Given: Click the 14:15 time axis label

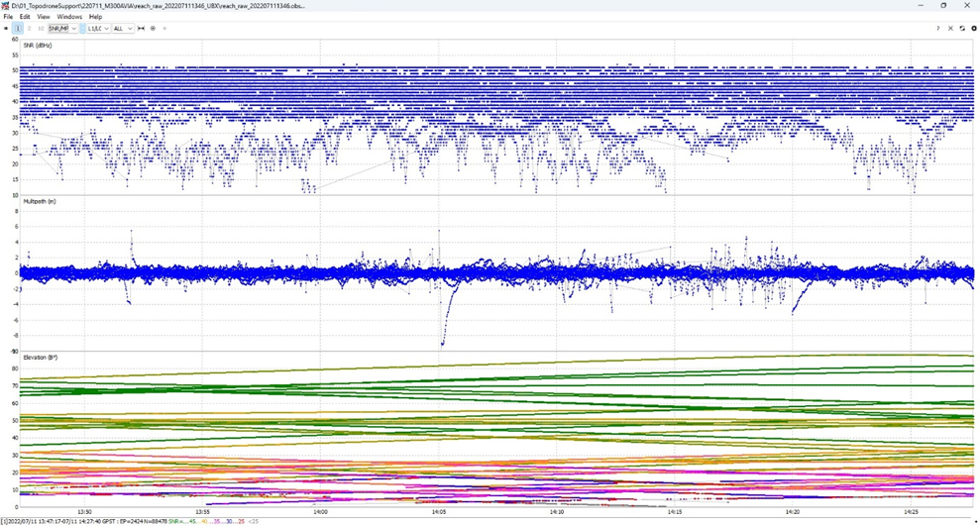Looking at the screenshot, I should point(675,511).
